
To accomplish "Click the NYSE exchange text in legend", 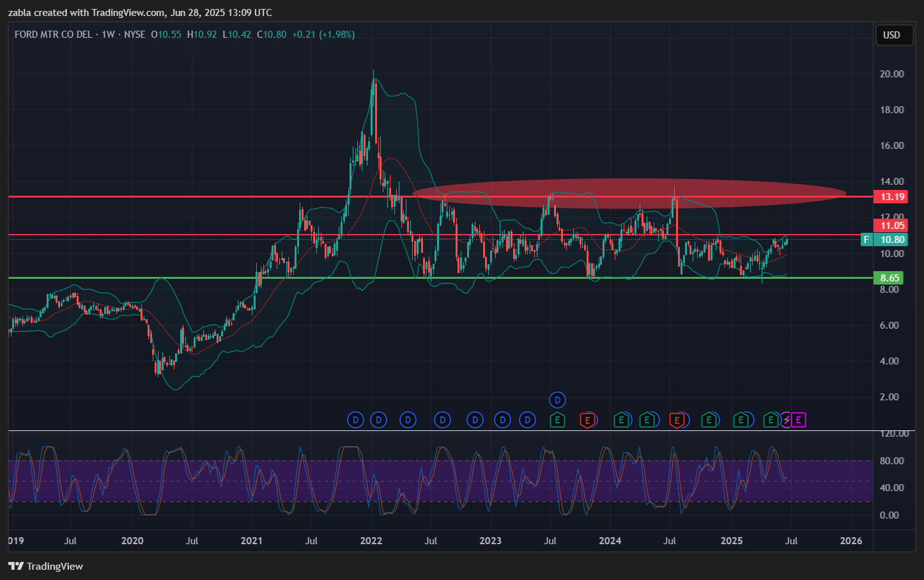I will click(134, 35).
